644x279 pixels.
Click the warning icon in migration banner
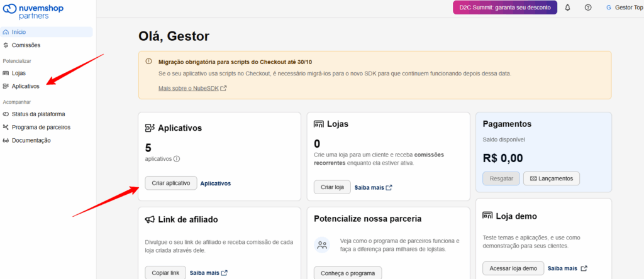149,62
